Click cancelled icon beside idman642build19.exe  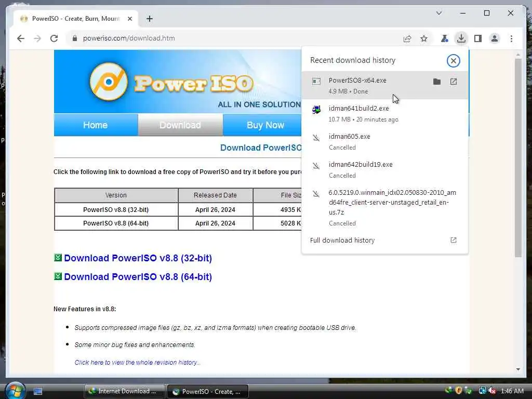point(316,166)
